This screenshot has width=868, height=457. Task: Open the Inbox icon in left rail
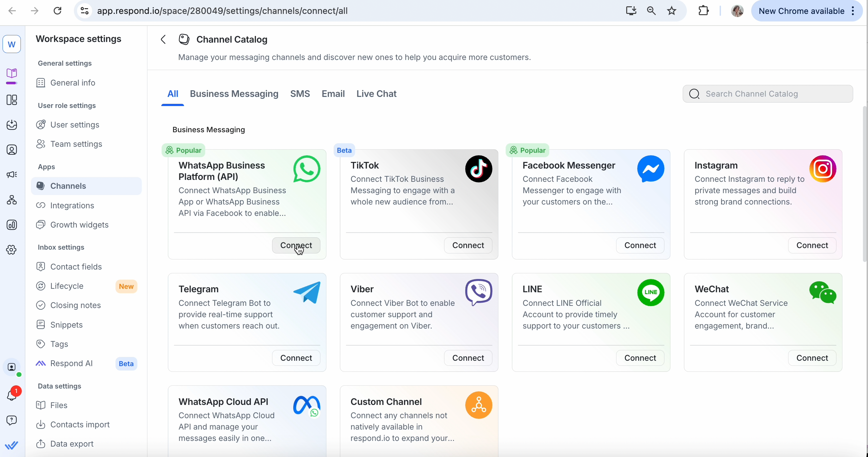coord(12,125)
